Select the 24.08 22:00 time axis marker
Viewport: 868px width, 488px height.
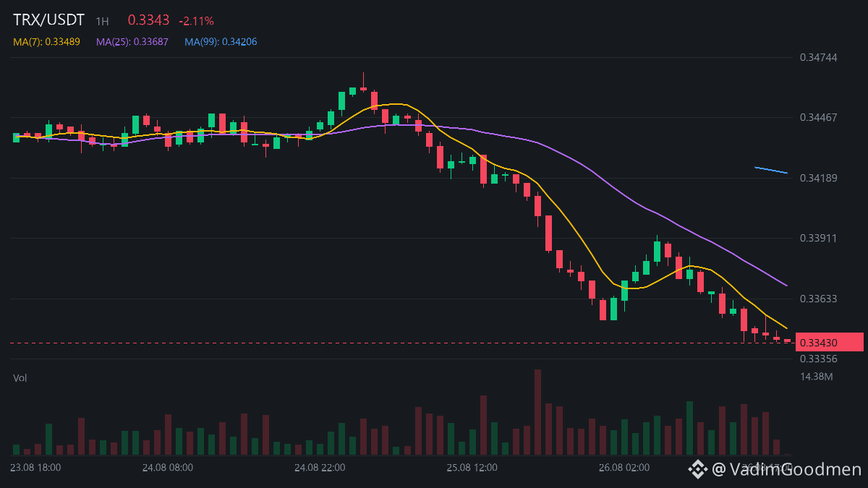pyautogui.click(x=320, y=468)
